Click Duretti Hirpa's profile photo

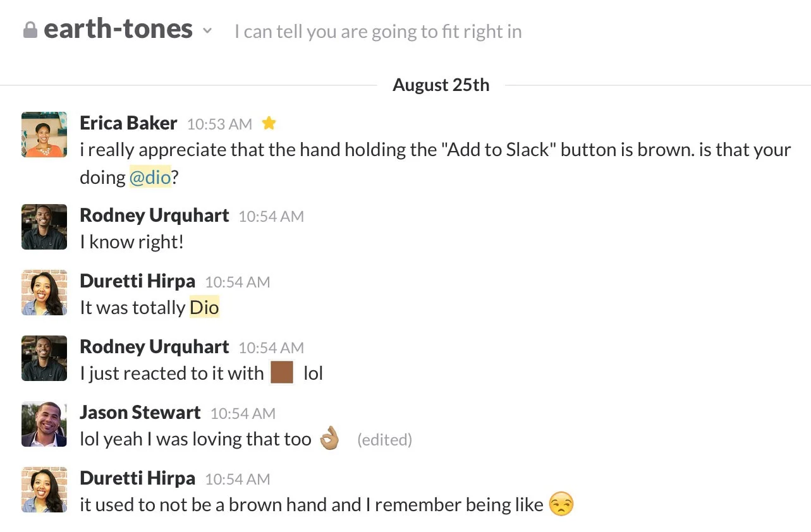click(x=44, y=293)
